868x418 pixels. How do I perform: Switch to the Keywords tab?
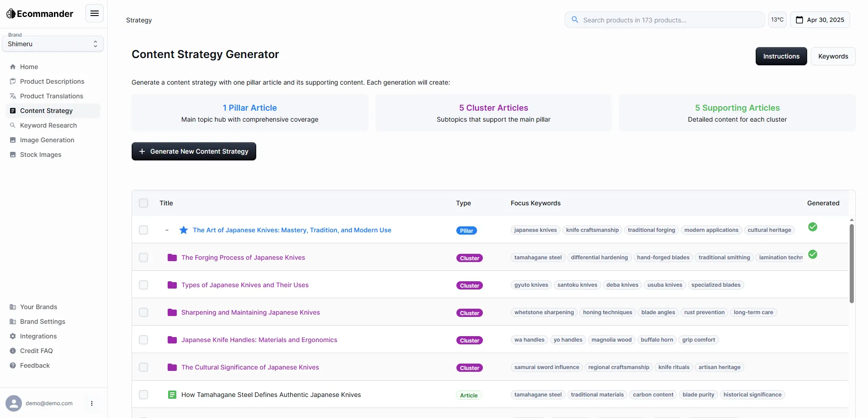(833, 56)
